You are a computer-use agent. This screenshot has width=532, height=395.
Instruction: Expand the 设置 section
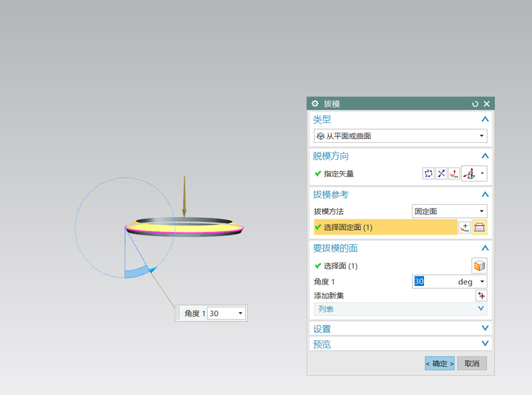coord(484,328)
